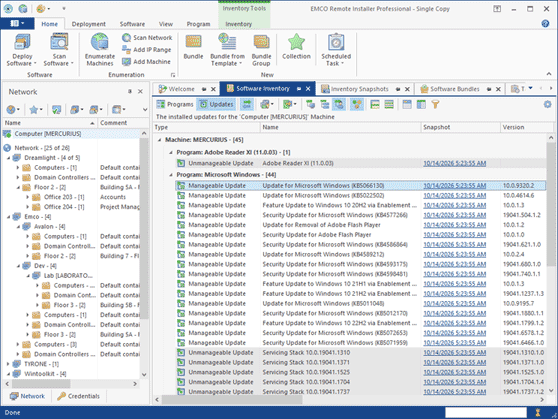558x419 pixels.
Task: Select Update for Removal of Adobe Flash Player
Action: [361, 225]
